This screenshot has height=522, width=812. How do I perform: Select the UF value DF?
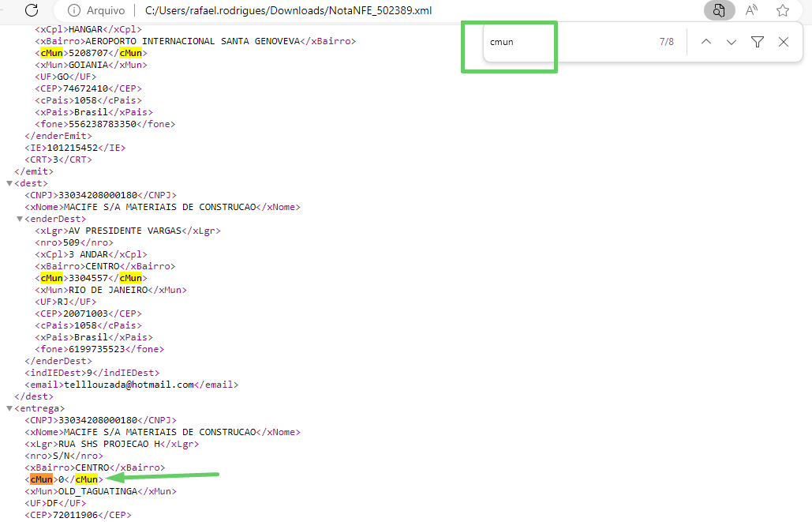coord(53,503)
